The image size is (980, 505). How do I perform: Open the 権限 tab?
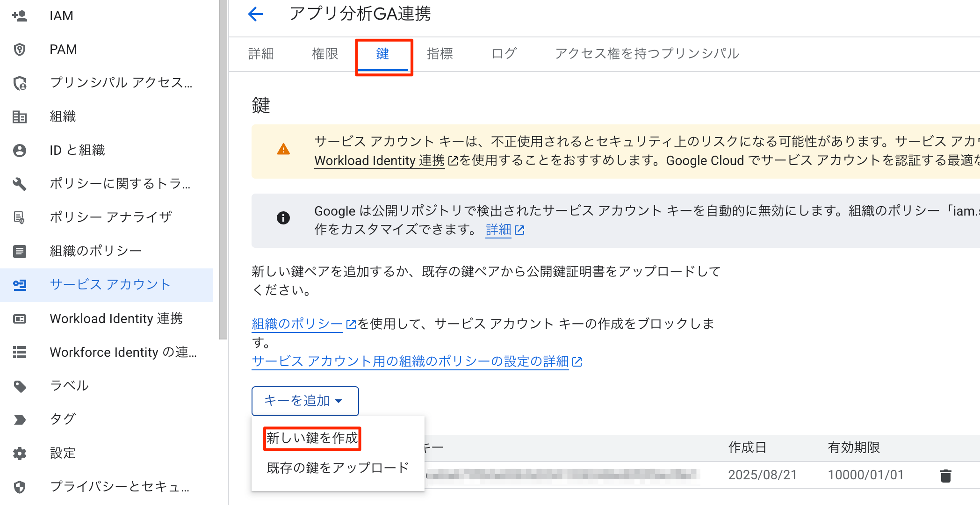[x=325, y=54]
